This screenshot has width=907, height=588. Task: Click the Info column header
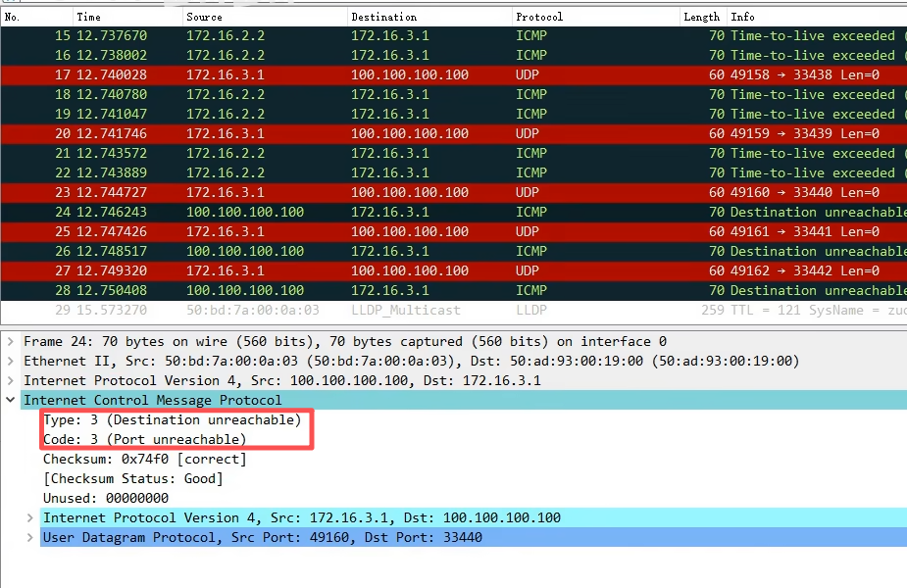coord(742,17)
